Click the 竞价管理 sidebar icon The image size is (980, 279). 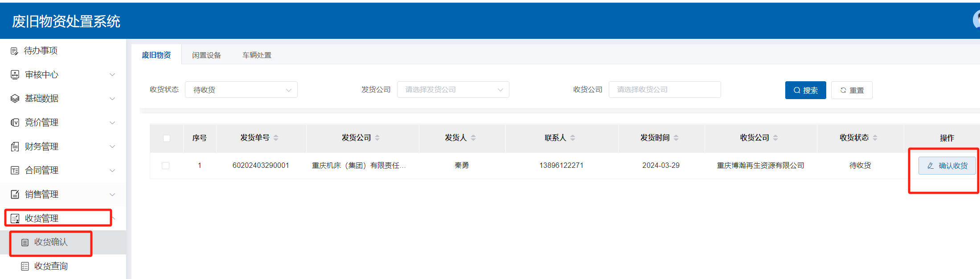tap(15, 122)
